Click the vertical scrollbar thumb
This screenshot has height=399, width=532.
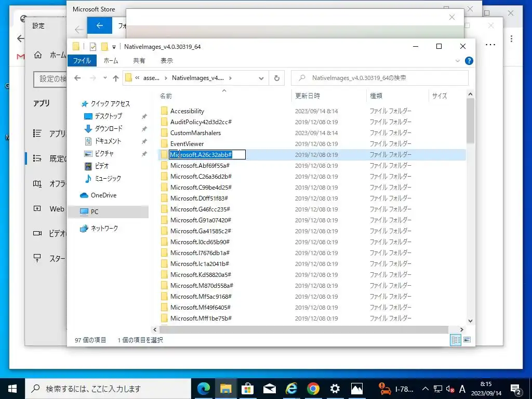click(x=470, y=121)
